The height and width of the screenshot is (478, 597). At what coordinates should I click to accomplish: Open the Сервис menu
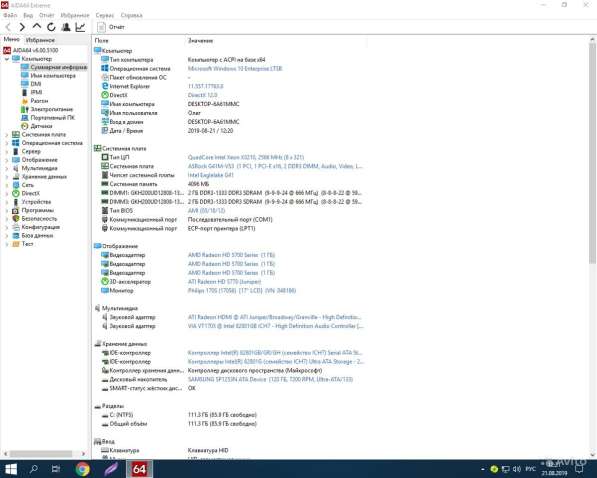(105, 15)
